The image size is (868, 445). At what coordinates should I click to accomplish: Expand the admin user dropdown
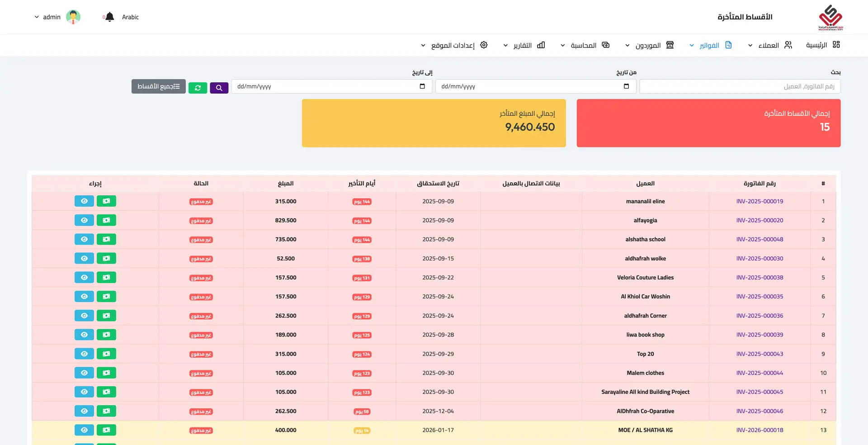click(47, 17)
